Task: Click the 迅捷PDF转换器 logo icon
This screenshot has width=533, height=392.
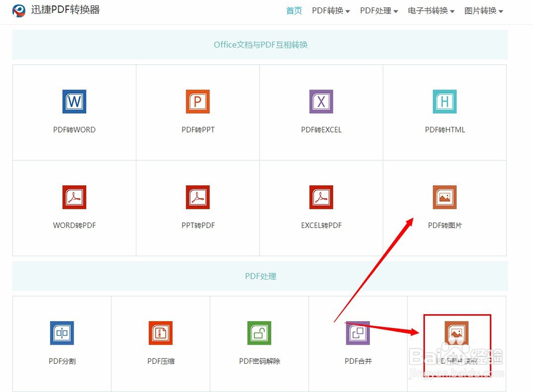Action: pyautogui.click(x=19, y=11)
